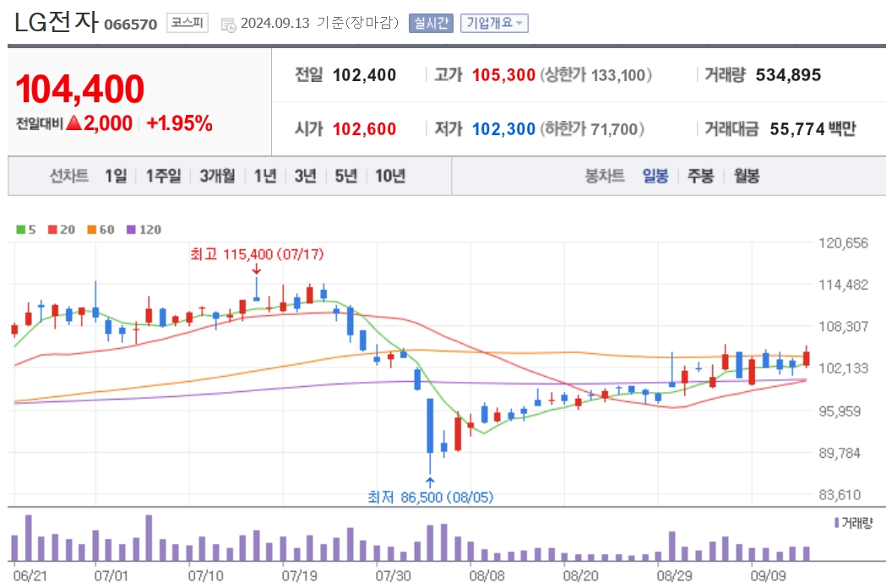
Task: Click the 저가 value 102,300
Action: pyautogui.click(x=503, y=129)
